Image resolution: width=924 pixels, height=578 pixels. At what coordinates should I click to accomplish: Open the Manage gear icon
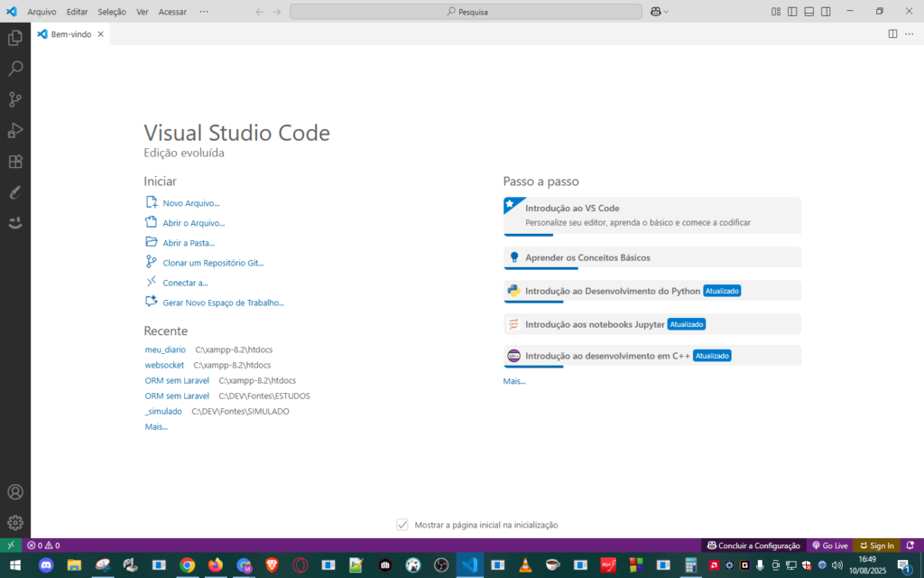point(15,522)
